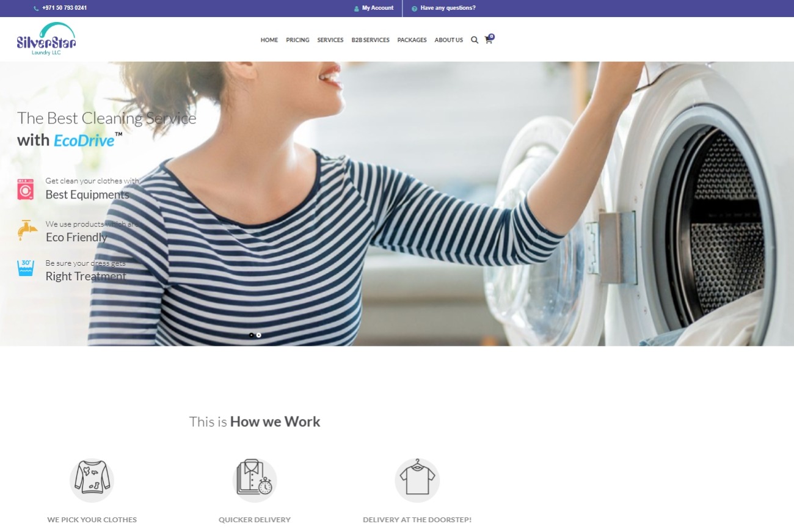The width and height of the screenshot is (794, 532).
Task: Click the t-shirt on hanger icon
Action: [x=417, y=480]
